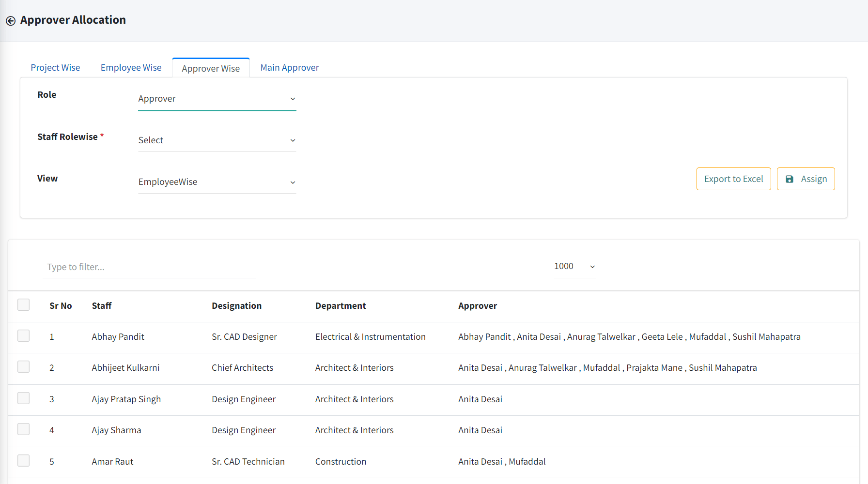Select the checkbox for Amar Raut

(23, 461)
